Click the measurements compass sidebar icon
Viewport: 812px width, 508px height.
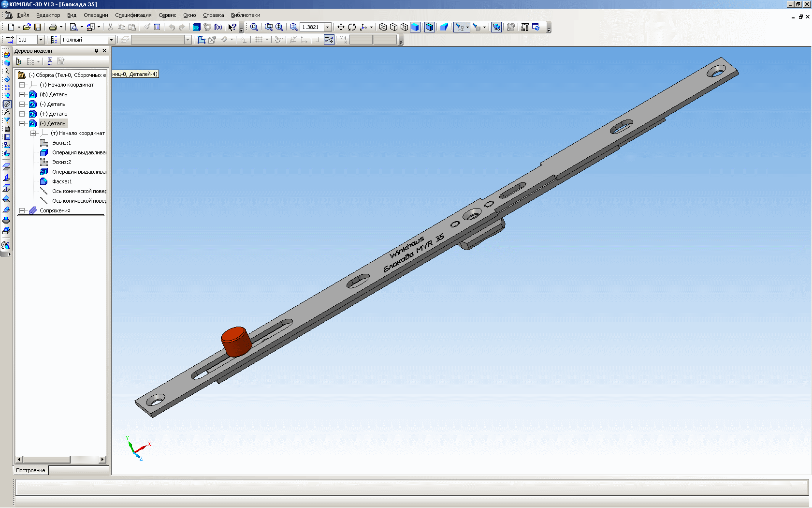coord(7,112)
